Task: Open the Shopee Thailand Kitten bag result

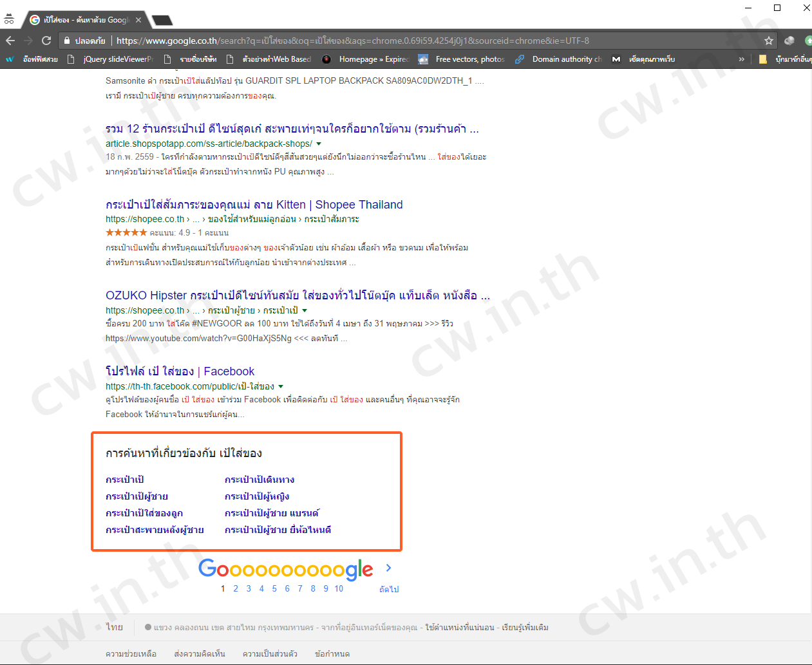Action: tap(254, 205)
